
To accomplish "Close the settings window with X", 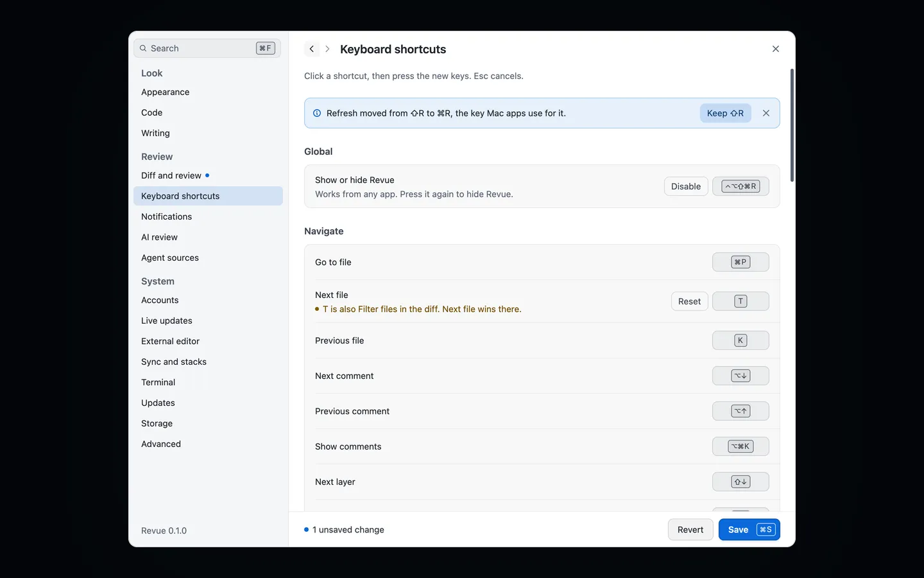I will [x=776, y=49].
